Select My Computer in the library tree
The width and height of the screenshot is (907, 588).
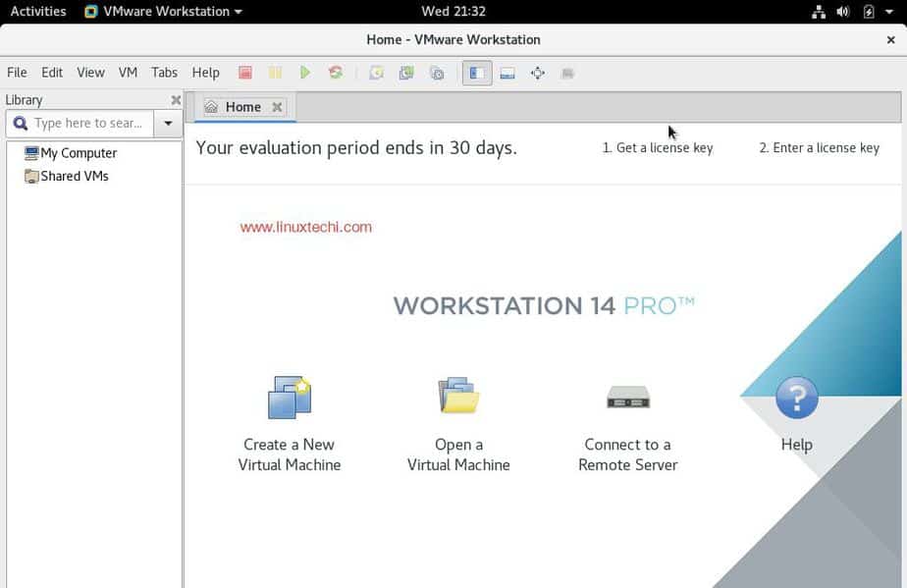point(71,153)
